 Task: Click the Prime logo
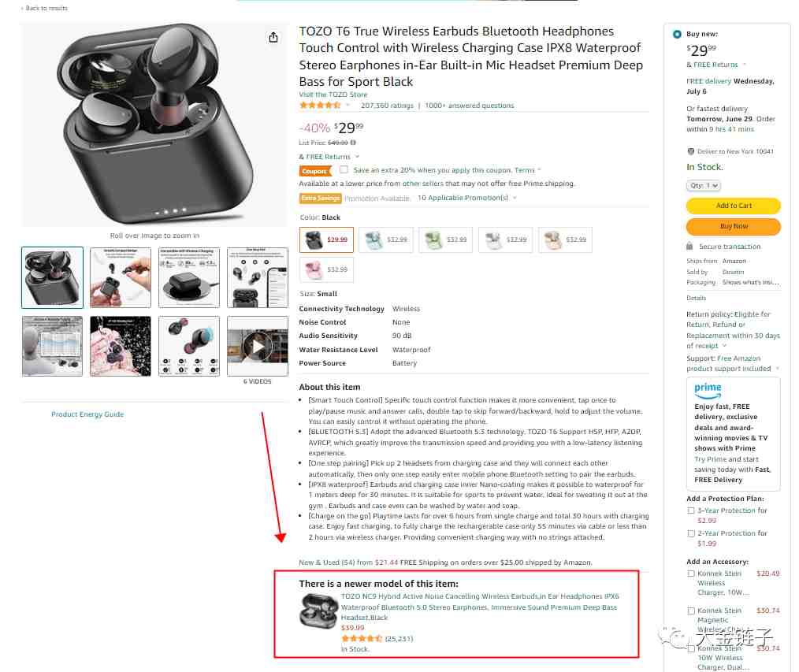[708, 390]
